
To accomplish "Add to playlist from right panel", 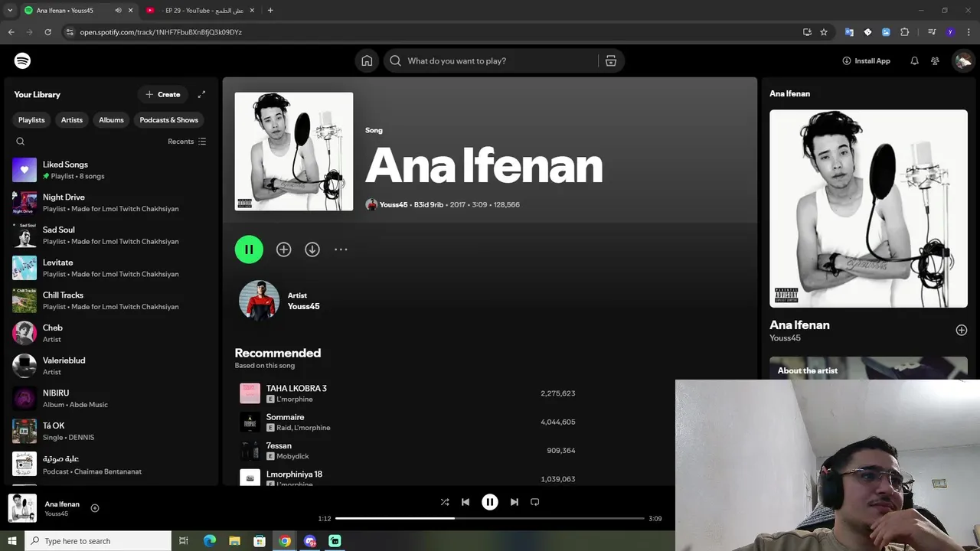I will (x=962, y=330).
